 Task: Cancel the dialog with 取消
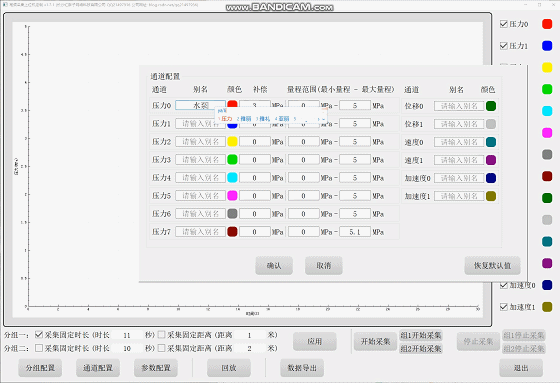(324, 265)
